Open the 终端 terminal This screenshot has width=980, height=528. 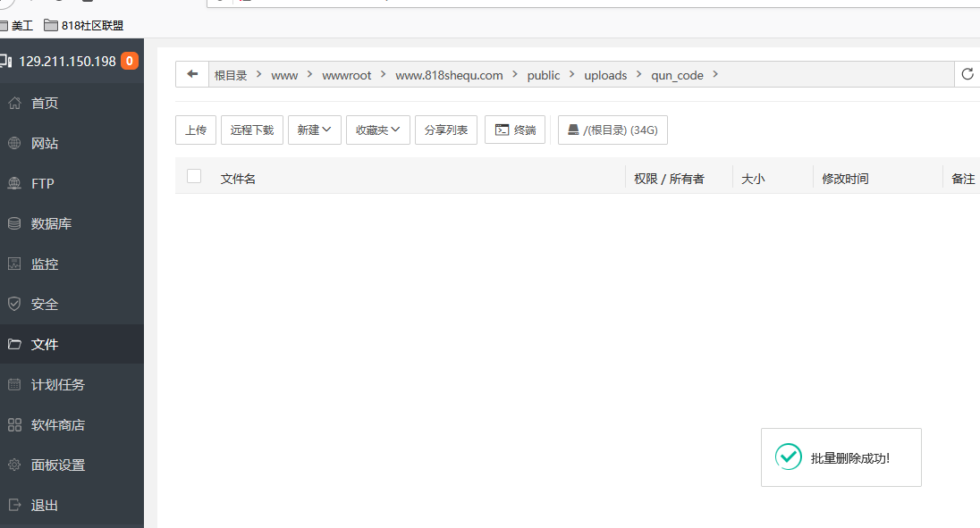pyautogui.click(x=515, y=130)
